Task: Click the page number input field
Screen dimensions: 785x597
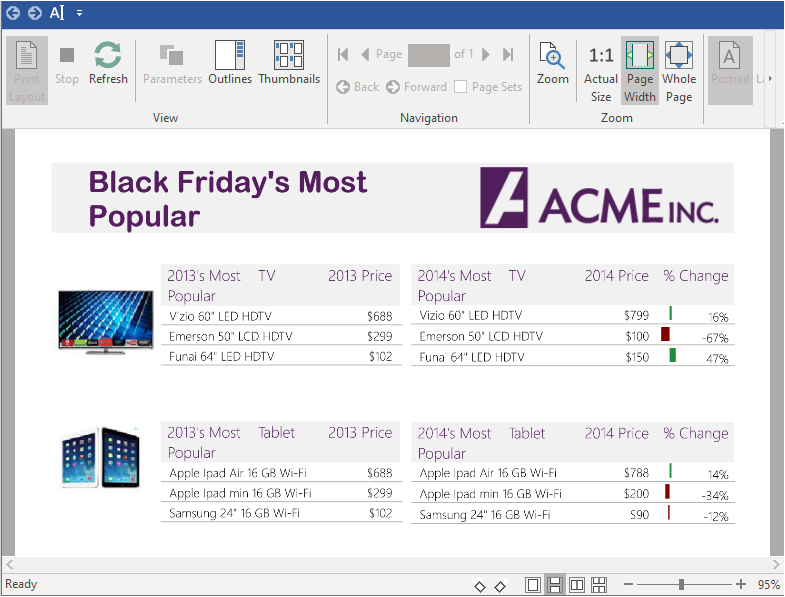Action: (428, 55)
